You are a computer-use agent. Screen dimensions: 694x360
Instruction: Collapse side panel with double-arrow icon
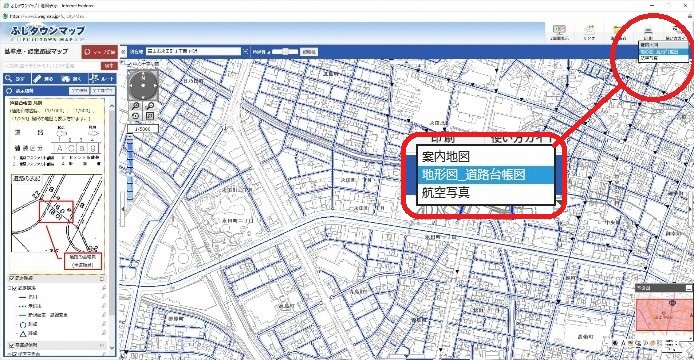coord(123,52)
